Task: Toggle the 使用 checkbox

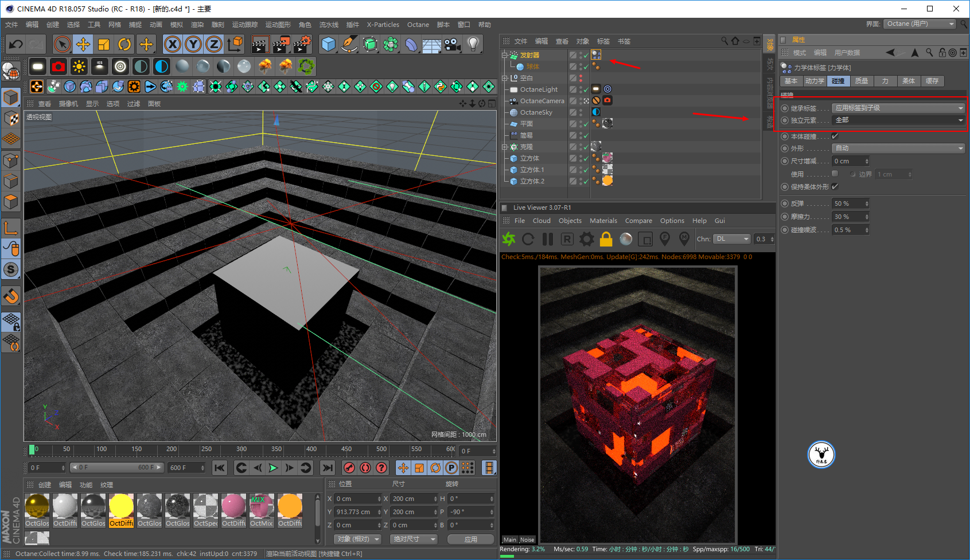Action: click(x=835, y=174)
